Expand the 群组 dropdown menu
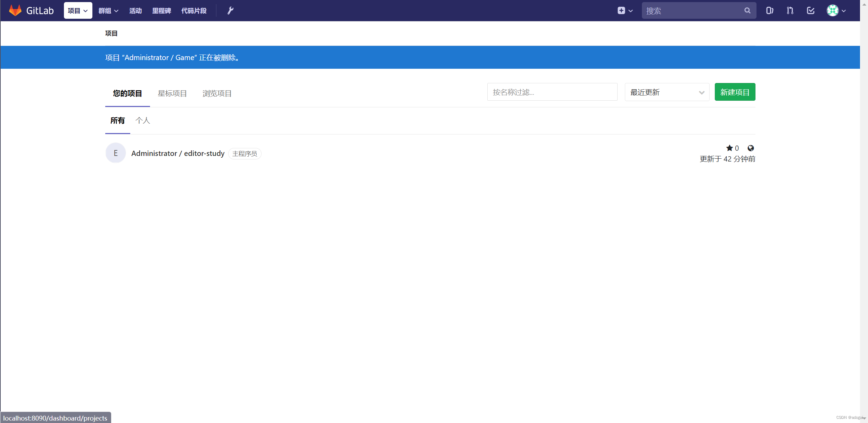The width and height of the screenshot is (868, 423). 108,11
